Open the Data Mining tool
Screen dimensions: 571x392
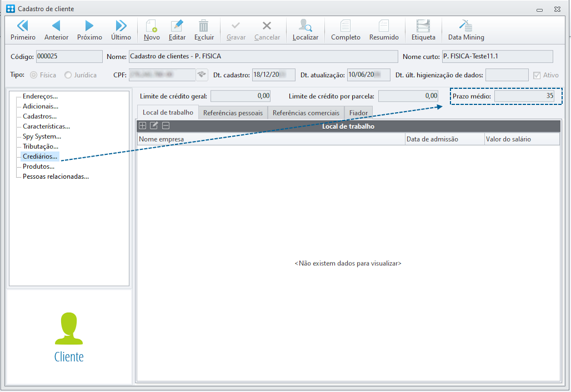466,30
